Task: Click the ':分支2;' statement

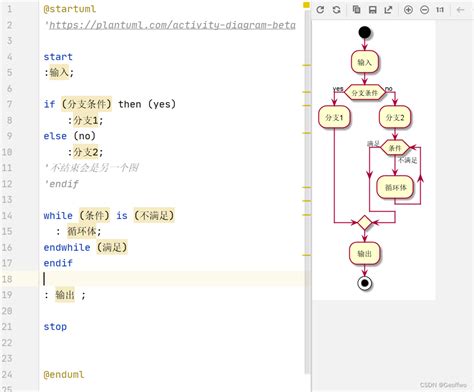Action: click(85, 152)
